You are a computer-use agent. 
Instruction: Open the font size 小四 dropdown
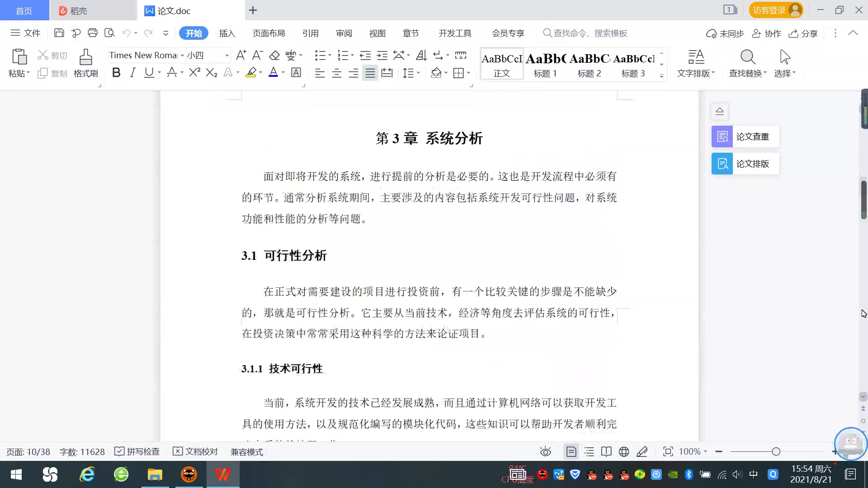[226, 55]
